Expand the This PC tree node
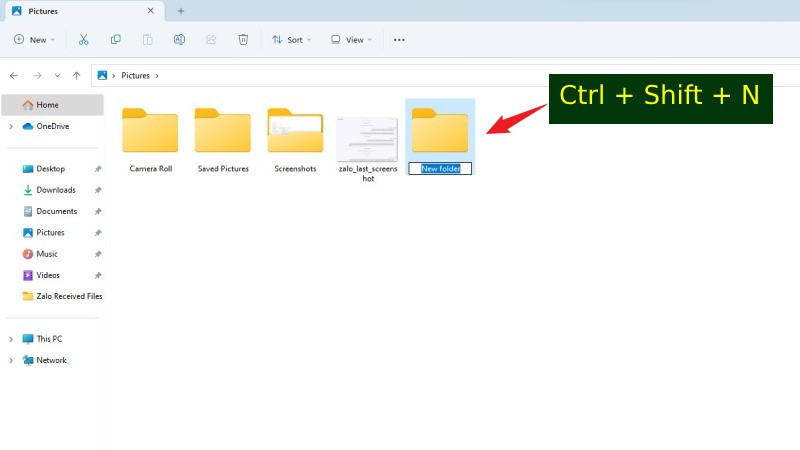 pyautogui.click(x=11, y=339)
